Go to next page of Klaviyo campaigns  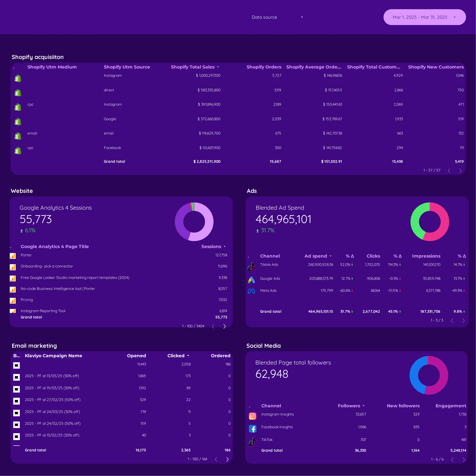(x=227, y=459)
